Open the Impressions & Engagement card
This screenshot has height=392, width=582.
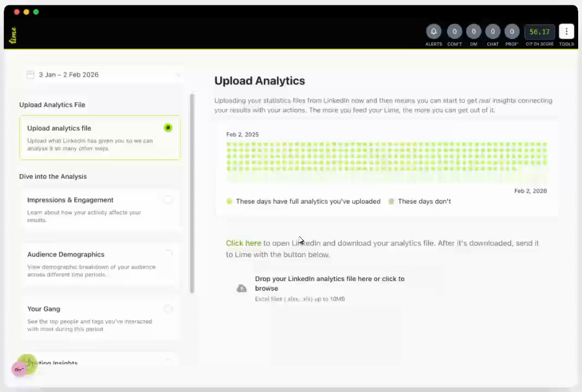(x=100, y=209)
